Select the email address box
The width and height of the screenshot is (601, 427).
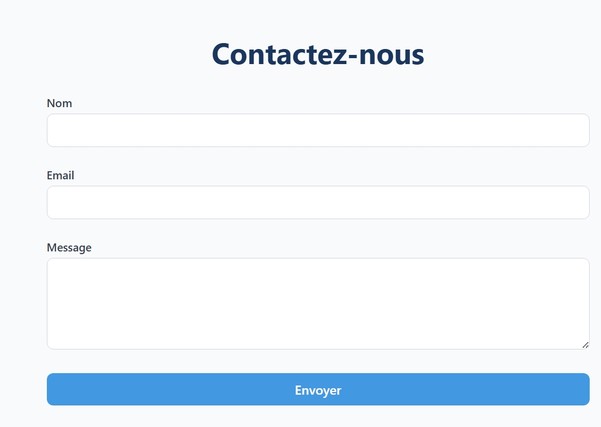click(317, 202)
